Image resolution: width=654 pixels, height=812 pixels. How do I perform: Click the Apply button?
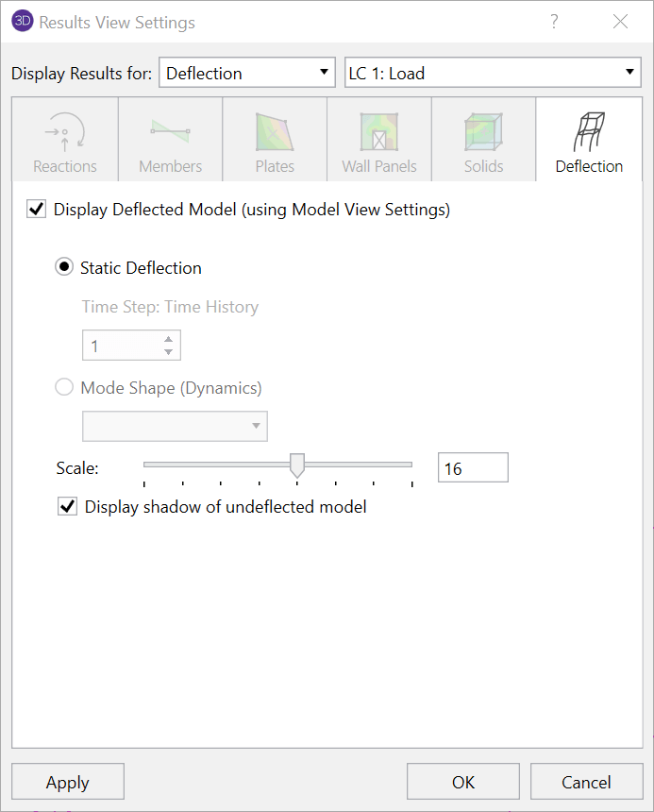[x=67, y=781]
